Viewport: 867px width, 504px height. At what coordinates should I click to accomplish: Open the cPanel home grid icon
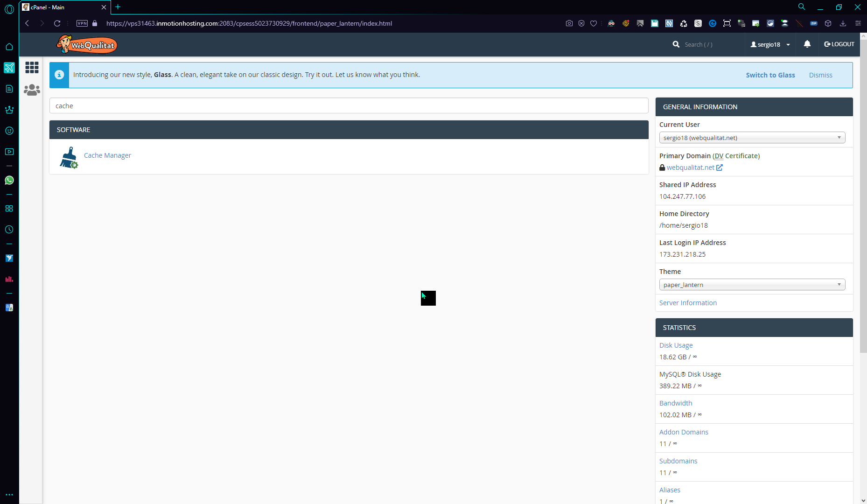[32, 68]
